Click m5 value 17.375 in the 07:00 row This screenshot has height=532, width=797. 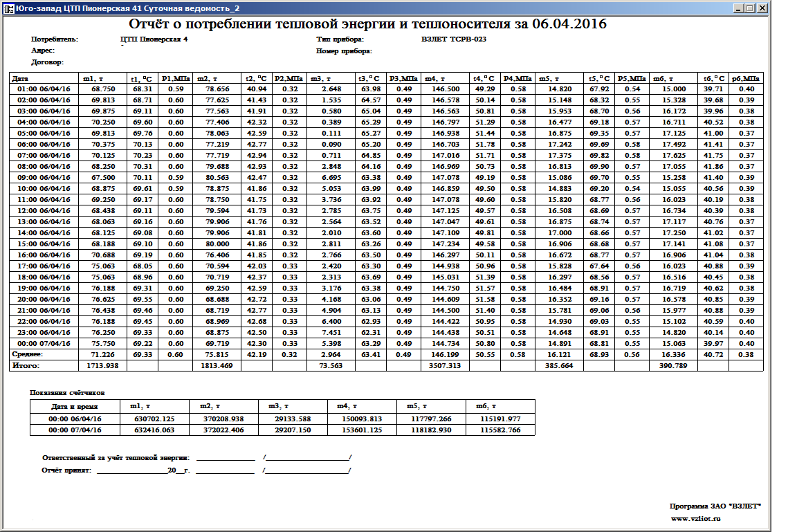click(560, 156)
